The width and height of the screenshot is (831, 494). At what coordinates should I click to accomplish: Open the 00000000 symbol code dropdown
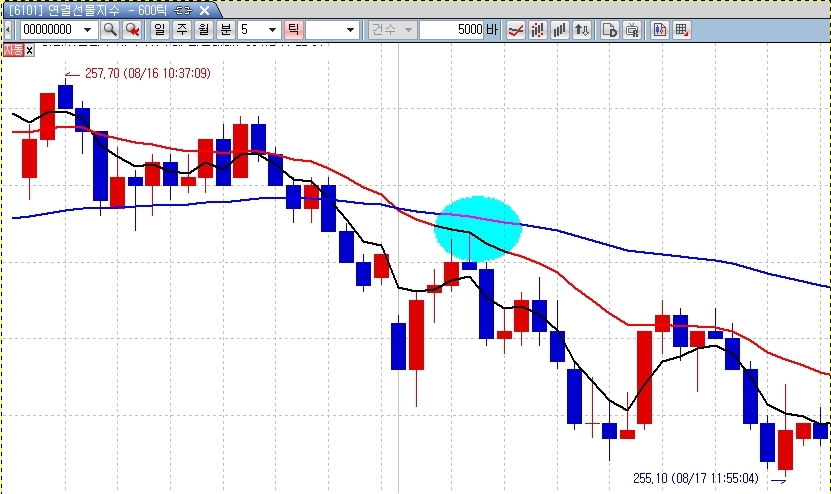87,30
